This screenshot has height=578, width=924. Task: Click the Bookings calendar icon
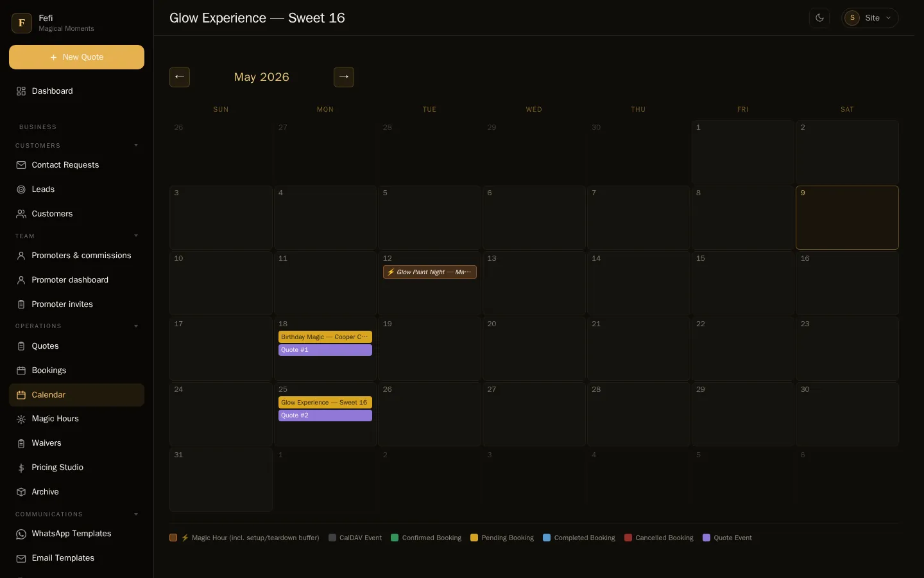[21, 371]
